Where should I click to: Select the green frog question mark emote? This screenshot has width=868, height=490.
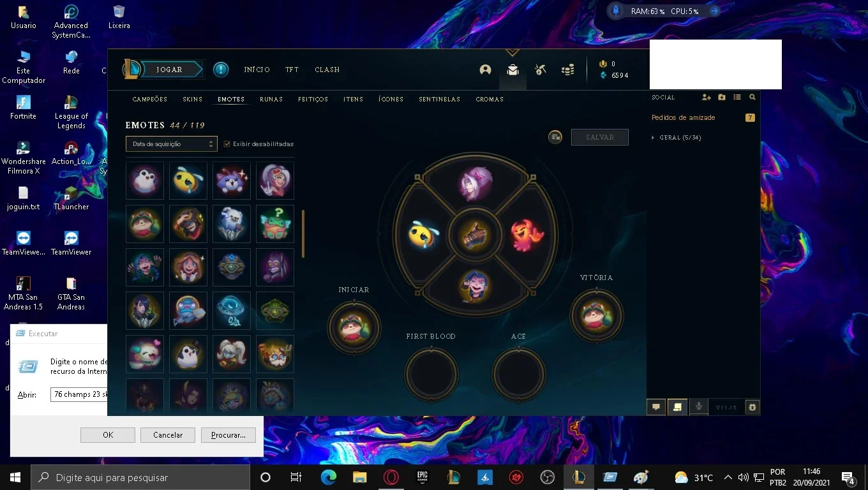pos(275,223)
